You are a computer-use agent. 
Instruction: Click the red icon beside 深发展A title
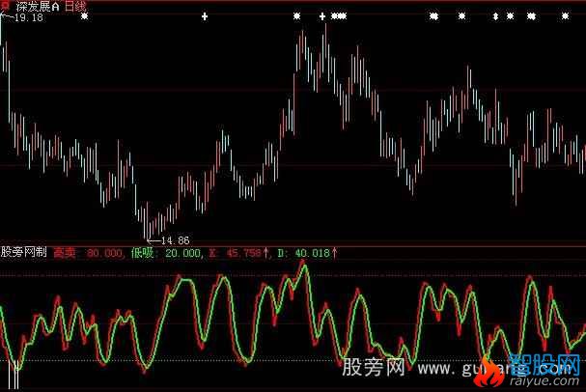(x=5, y=6)
